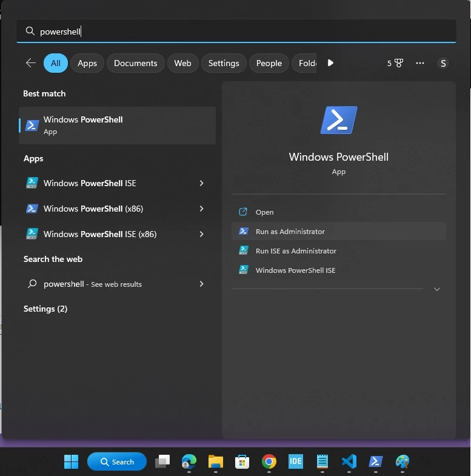Click Windows PowerShell ISE app icon in list
The image size is (471, 476).
click(32, 183)
